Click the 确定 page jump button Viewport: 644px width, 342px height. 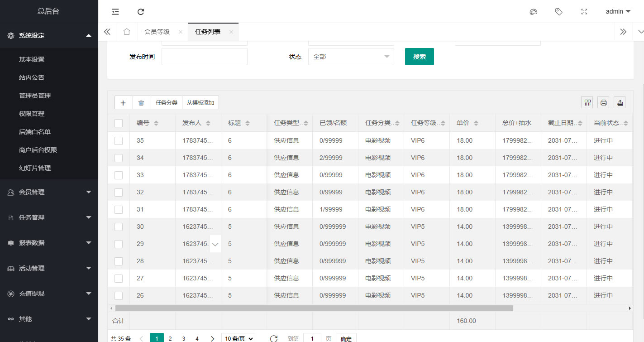click(346, 339)
